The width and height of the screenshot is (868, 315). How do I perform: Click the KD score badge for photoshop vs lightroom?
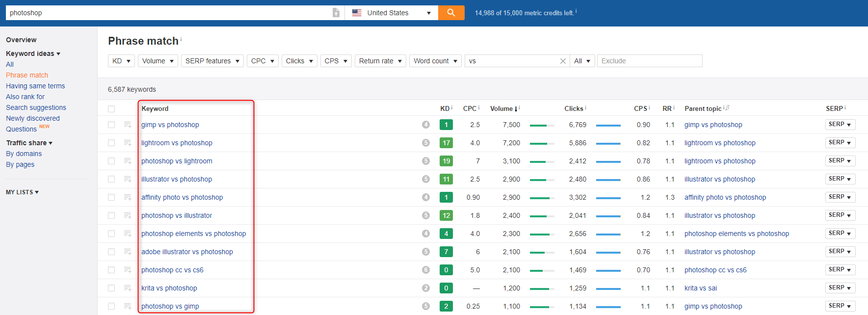point(446,161)
